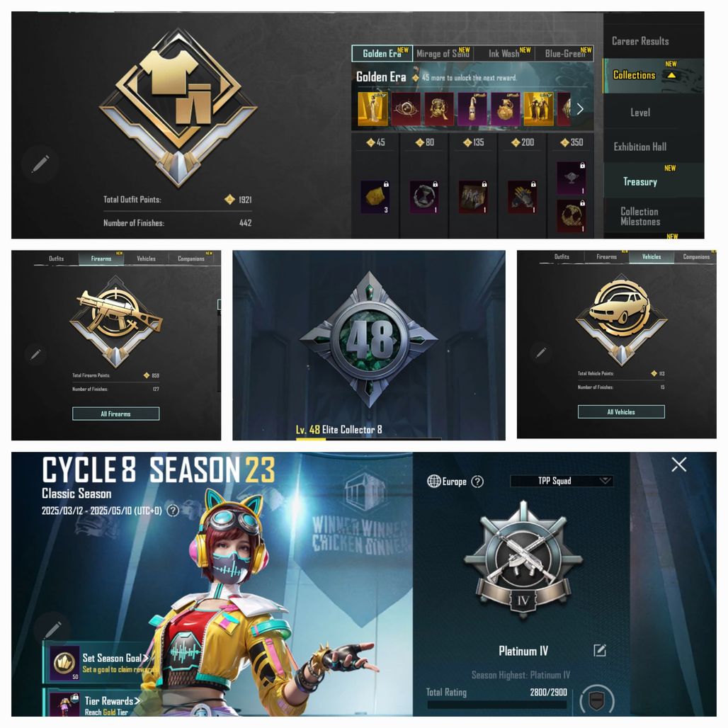Click the globe icon beside Europe
Screen dimensions: 728x728
point(433,482)
